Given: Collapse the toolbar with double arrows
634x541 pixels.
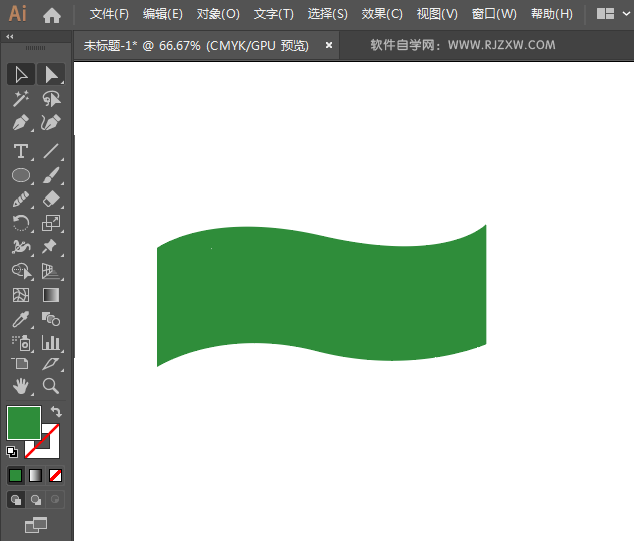Looking at the screenshot, I should (10, 37).
